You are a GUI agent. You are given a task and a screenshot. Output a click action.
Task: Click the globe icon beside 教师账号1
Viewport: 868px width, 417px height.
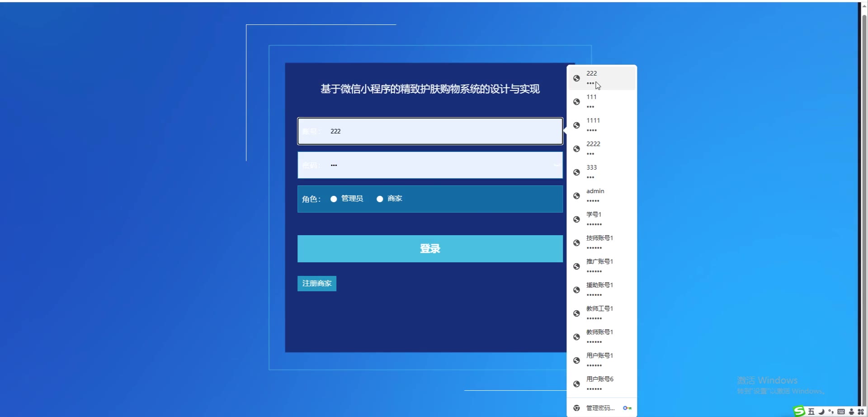click(x=576, y=337)
